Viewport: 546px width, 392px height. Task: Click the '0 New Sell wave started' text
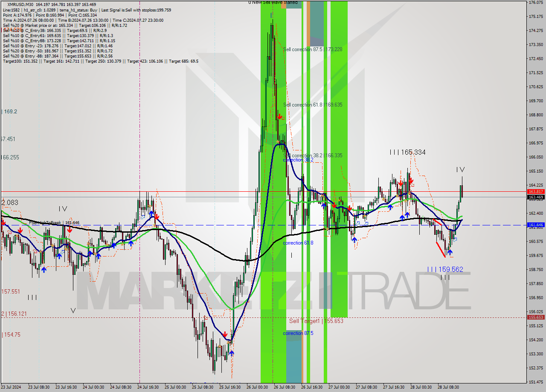(x=273, y=3)
